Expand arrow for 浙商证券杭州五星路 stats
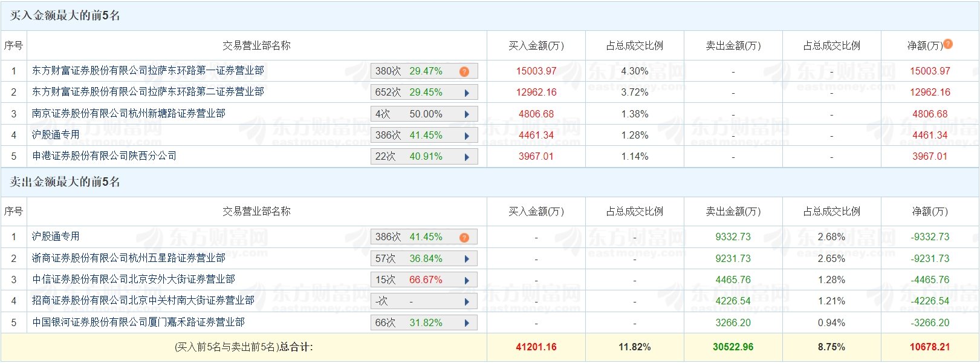Image resolution: width=980 pixels, height=363 pixels. pyautogui.click(x=467, y=259)
